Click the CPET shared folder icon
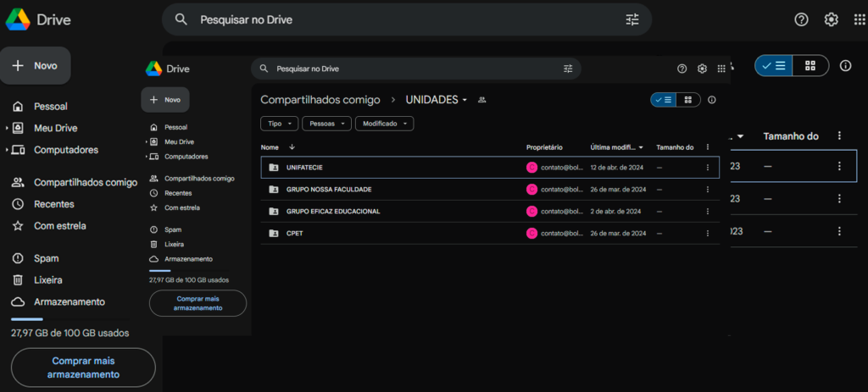Image resolution: width=868 pixels, height=392 pixels. [x=274, y=234]
